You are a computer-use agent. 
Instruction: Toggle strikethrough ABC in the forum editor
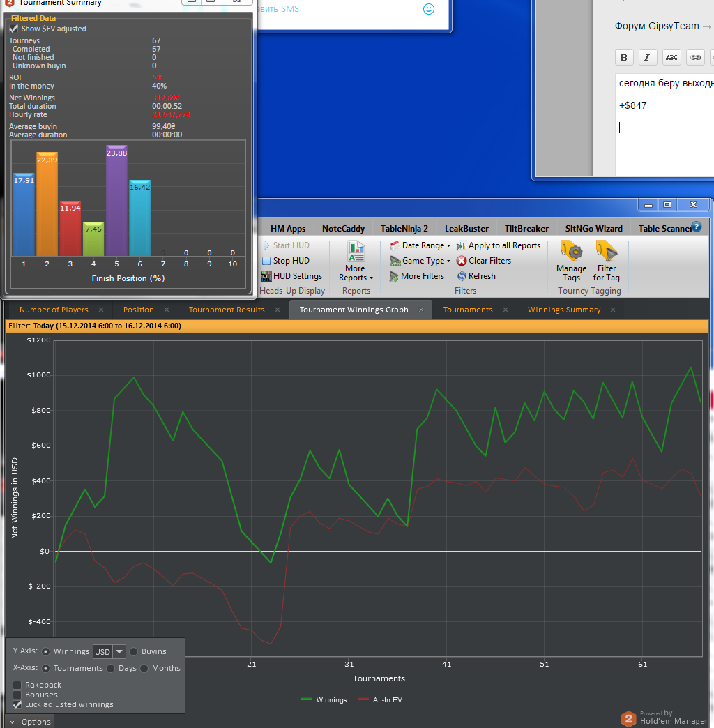pyautogui.click(x=671, y=58)
